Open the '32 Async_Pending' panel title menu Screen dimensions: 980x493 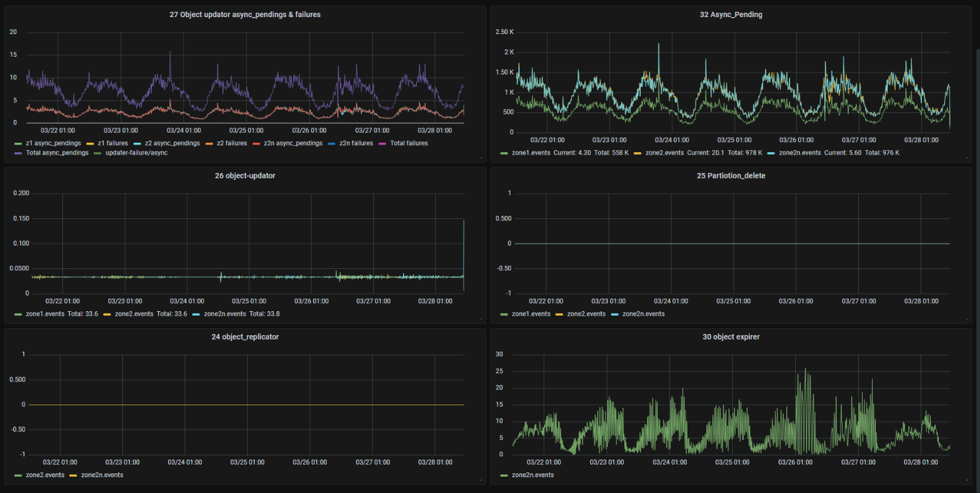731,15
